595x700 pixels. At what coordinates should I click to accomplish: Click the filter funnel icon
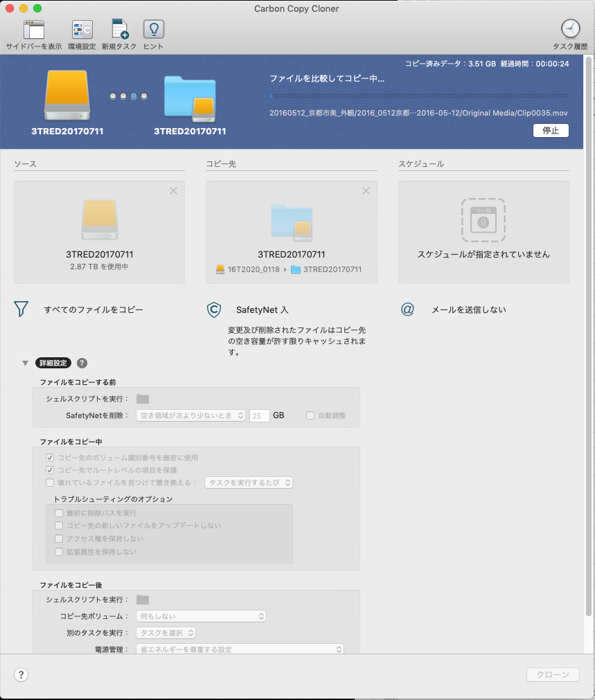click(x=21, y=309)
